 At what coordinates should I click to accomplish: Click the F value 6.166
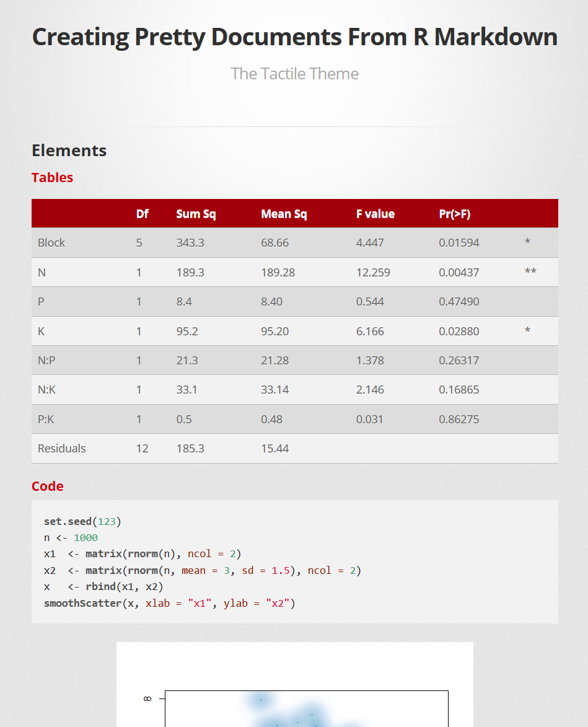(370, 331)
